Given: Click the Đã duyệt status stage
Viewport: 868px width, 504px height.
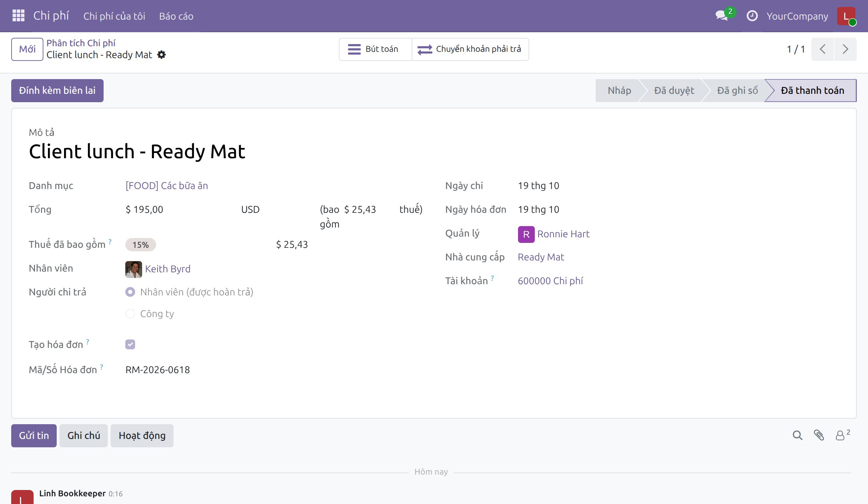Looking at the screenshot, I should tap(674, 91).
